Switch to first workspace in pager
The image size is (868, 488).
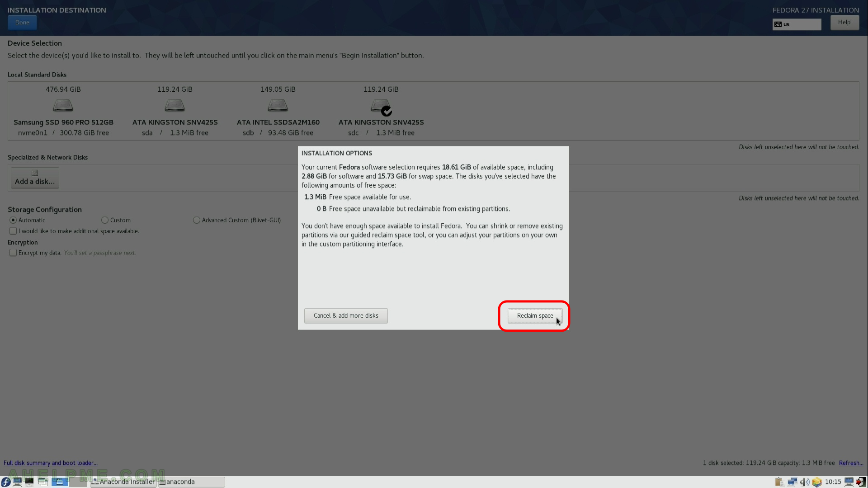point(60,482)
